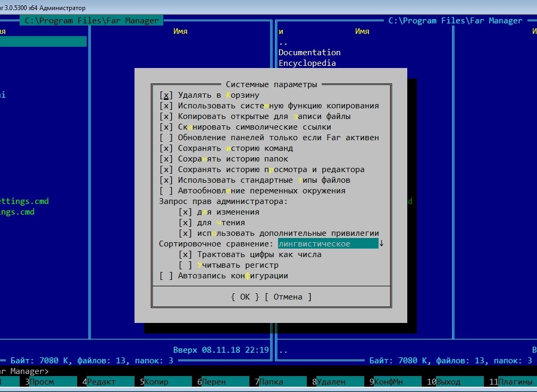Enable 'Автообновление переменных окружения'

pyautogui.click(x=166, y=191)
